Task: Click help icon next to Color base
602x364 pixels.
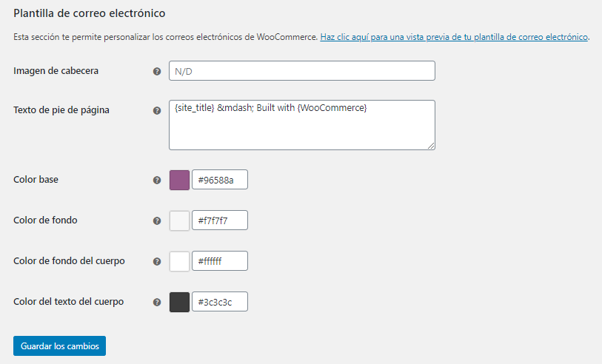Action: pyautogui.click(x=157, y=181)
